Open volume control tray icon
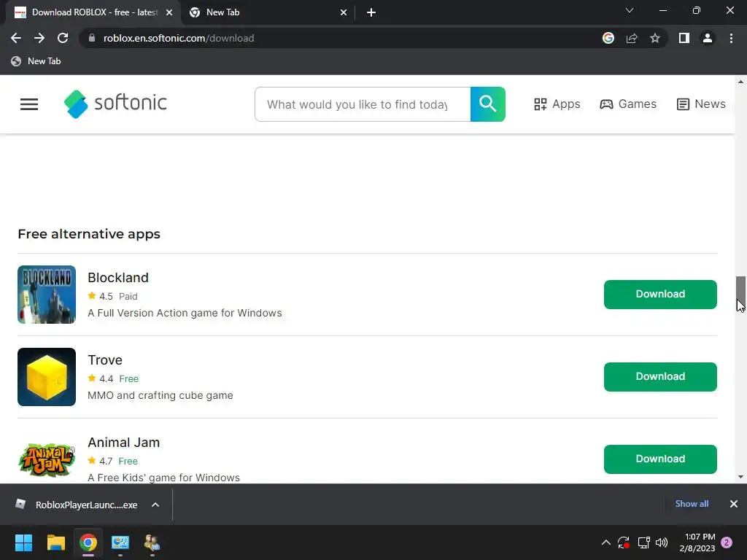Viewport: 747px width, 560px height. point(662,542)
